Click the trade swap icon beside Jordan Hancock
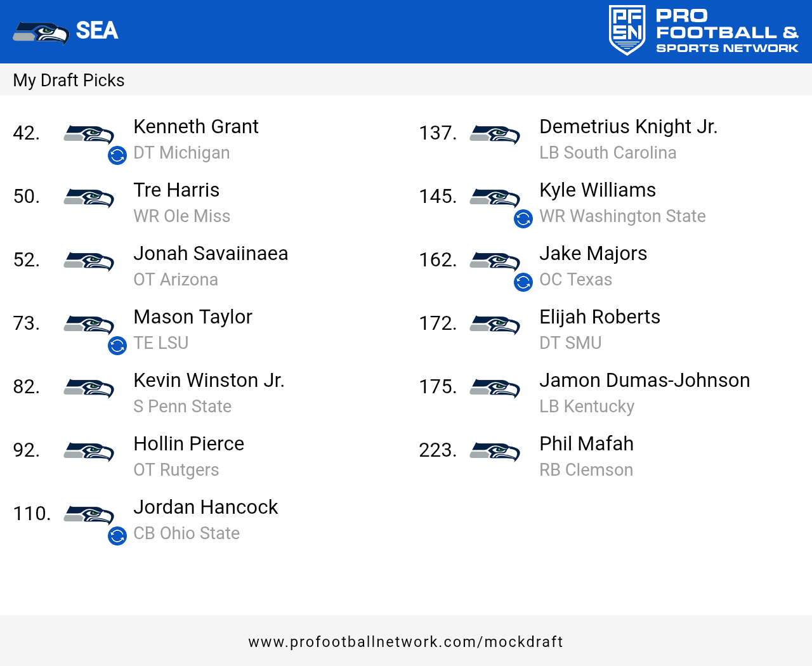Image resolution: width=812 pixels, height=666 pixels. point(117,536)
